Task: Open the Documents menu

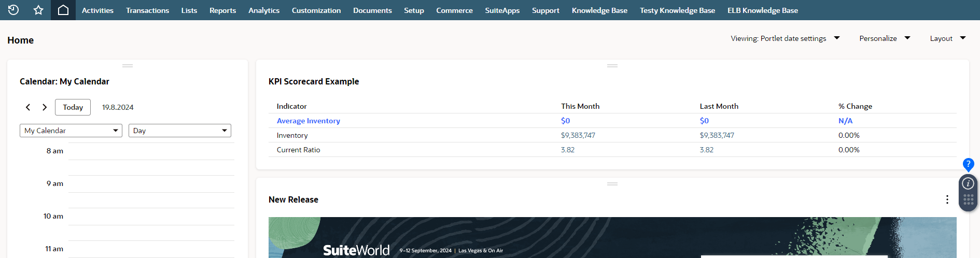Action: click(x=372, y=10)
